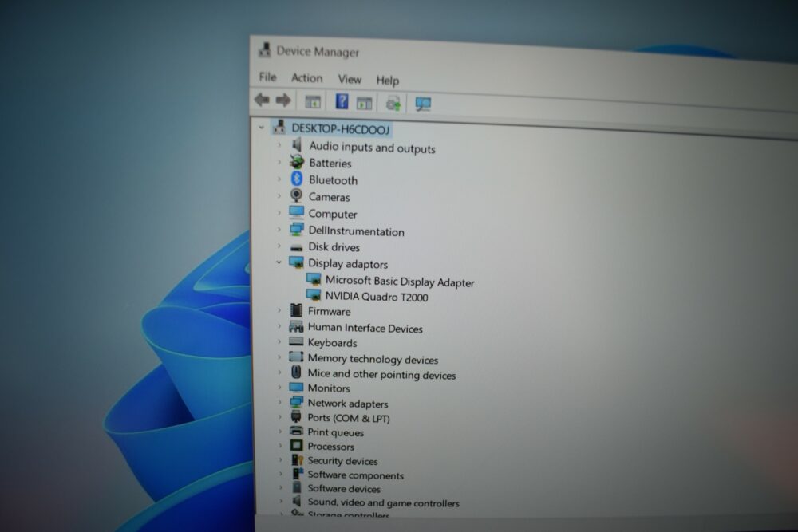Click the Back arrow toolbar button
798x532 pixels.
[262, 100]
